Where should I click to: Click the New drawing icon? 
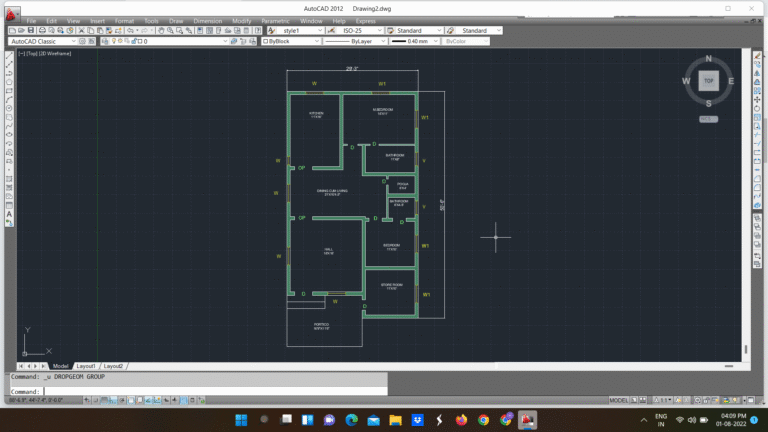[x=12, y=30]
